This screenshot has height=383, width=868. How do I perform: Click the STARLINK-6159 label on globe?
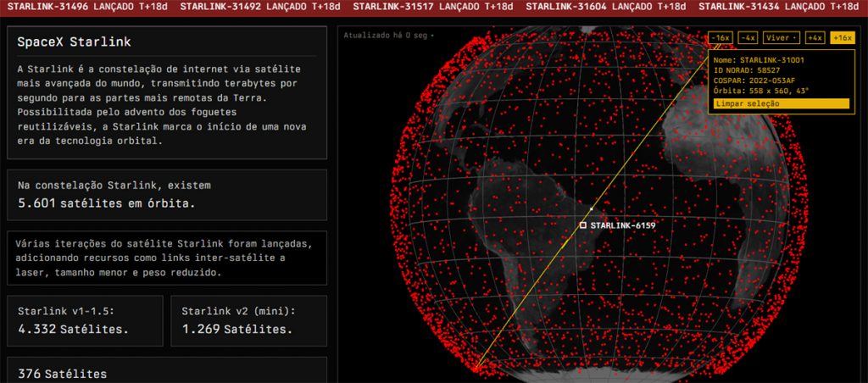pyautogui.click(x=623, y=225)
